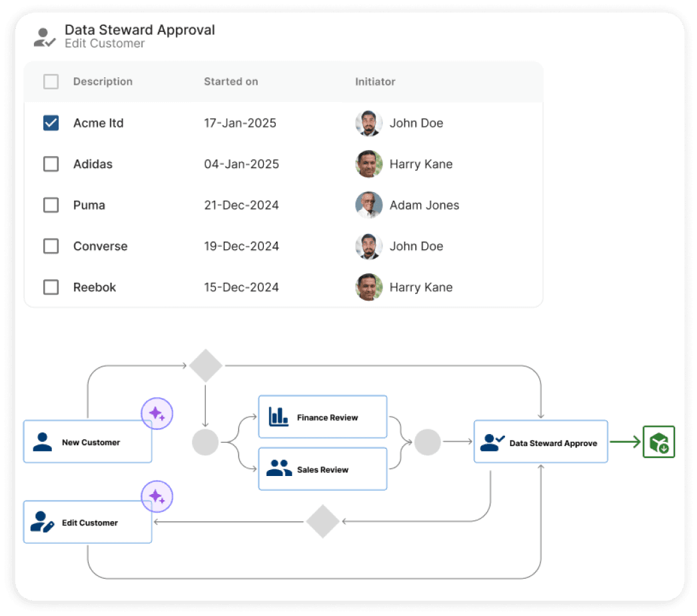Click the date 04-Jan-2025

241,164
